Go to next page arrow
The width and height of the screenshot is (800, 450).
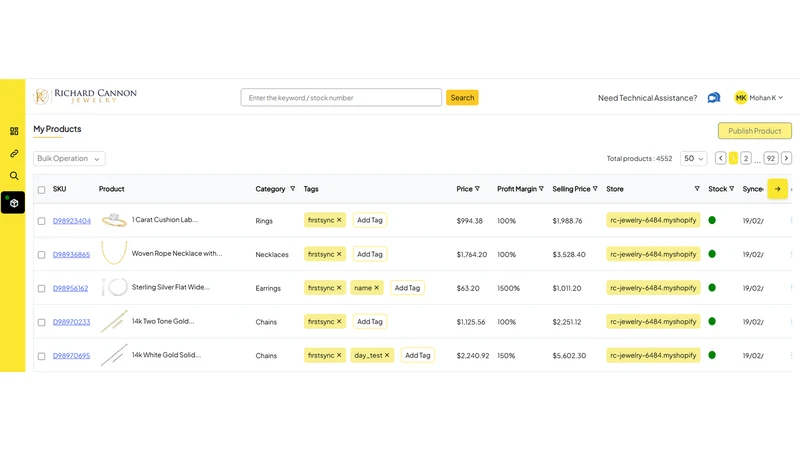[786, 158]
